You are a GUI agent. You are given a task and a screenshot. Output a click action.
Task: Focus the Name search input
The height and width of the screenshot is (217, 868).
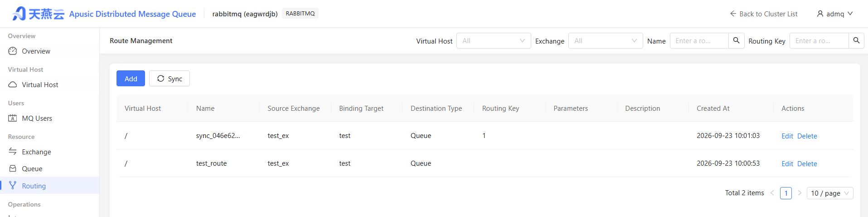pyautogui.click(x=699, y=40)
